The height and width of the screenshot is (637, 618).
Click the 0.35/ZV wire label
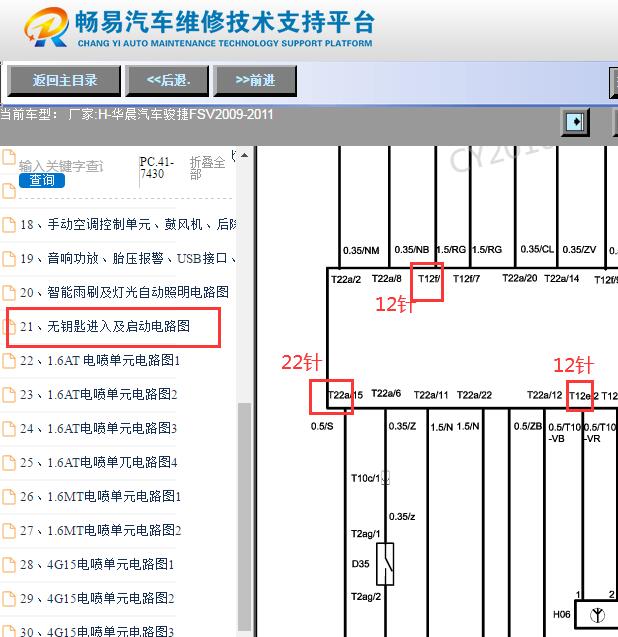579,249
